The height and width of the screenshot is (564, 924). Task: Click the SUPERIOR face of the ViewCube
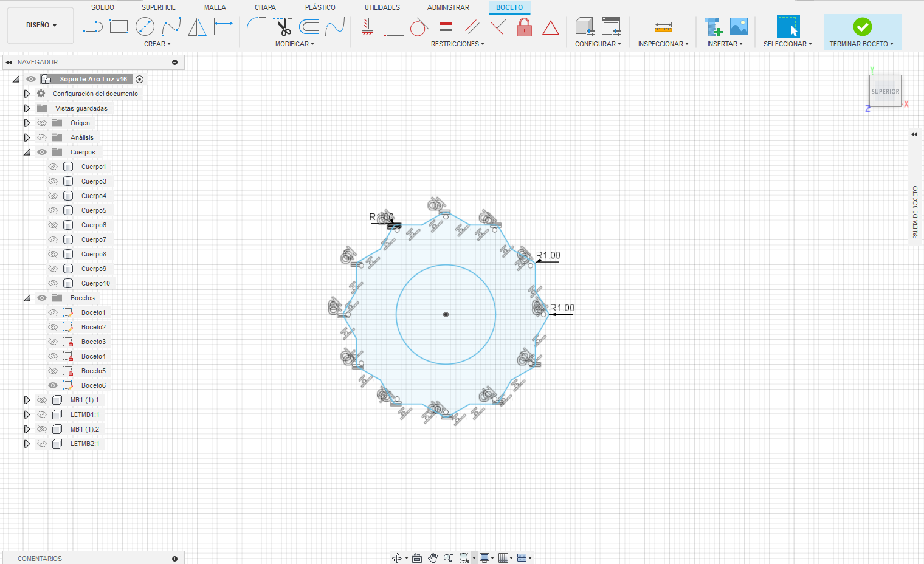(885, 91)
